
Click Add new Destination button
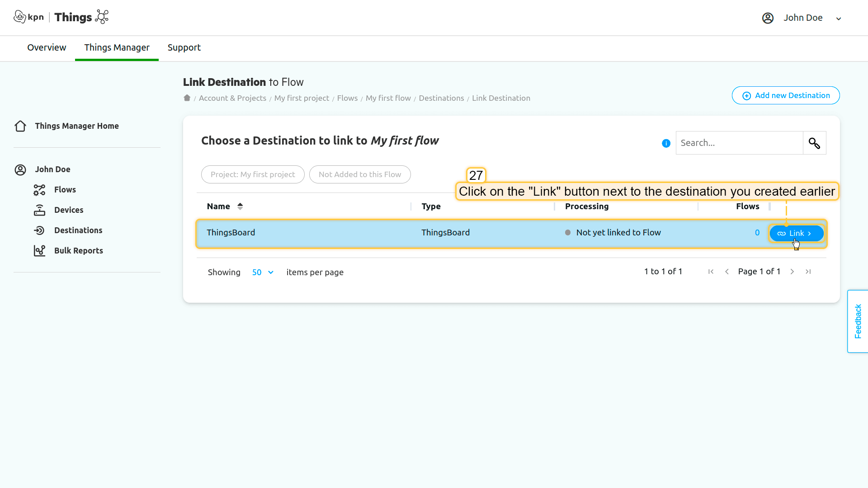point(785,95)
